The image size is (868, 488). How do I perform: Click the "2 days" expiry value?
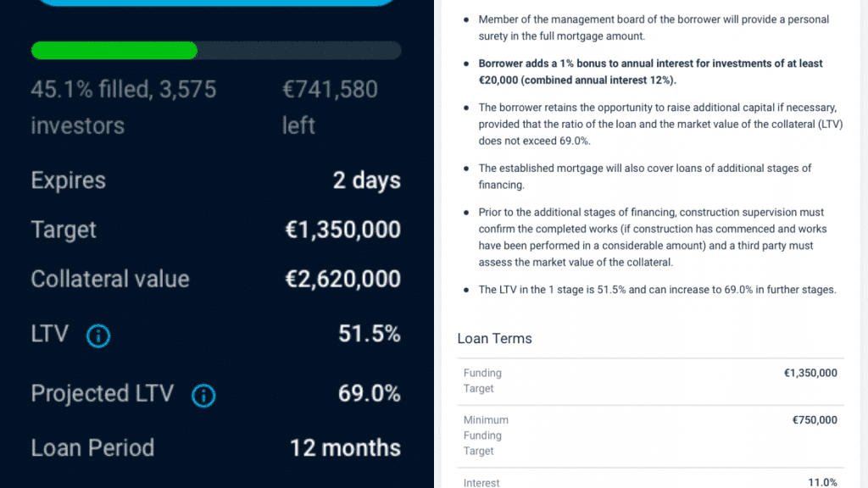(x=366, y=181)
